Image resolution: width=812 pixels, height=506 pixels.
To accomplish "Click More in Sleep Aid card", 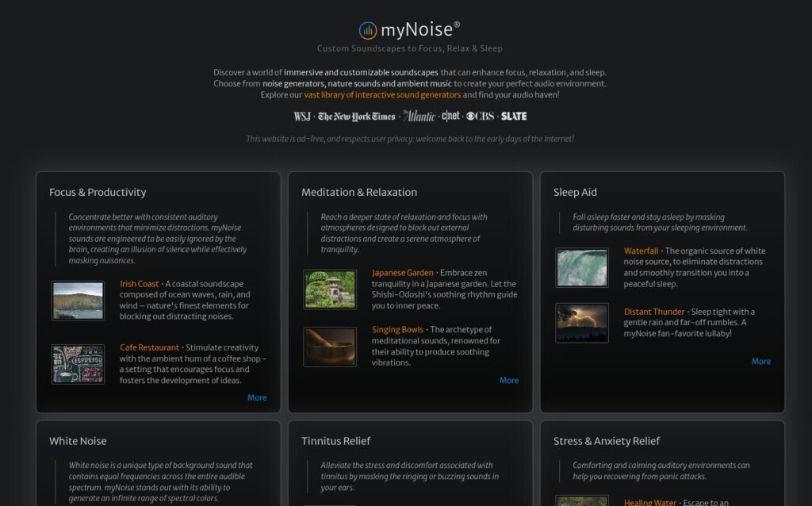I will pyautogui.click(x=761, y=362).
